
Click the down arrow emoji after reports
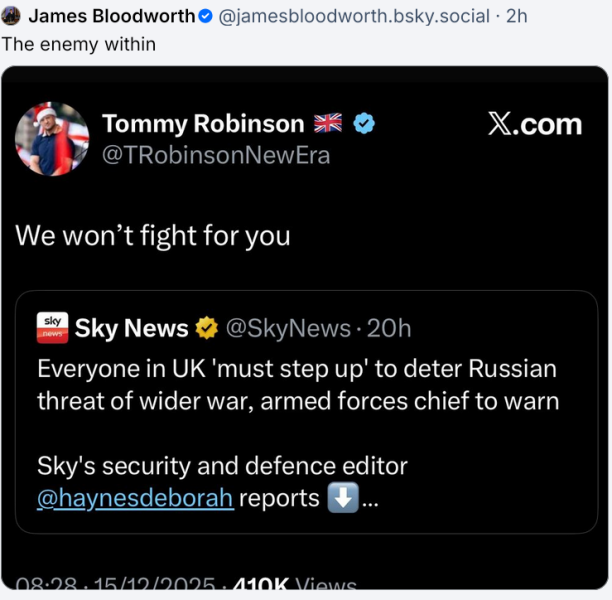342,497
